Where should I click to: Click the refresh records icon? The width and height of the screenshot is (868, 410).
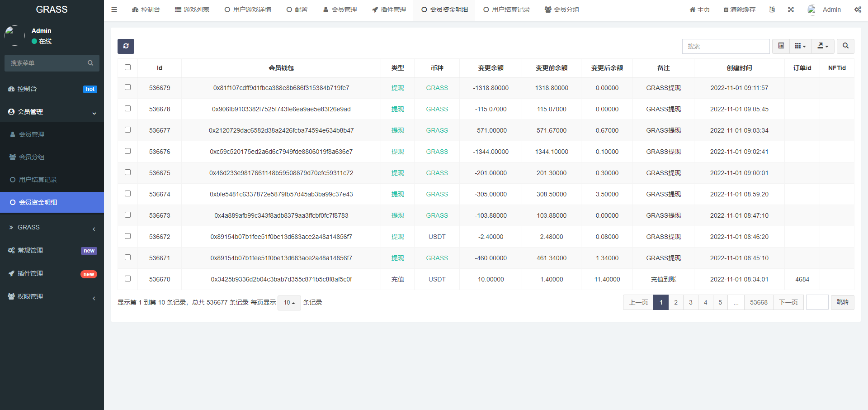pos(126,46)
